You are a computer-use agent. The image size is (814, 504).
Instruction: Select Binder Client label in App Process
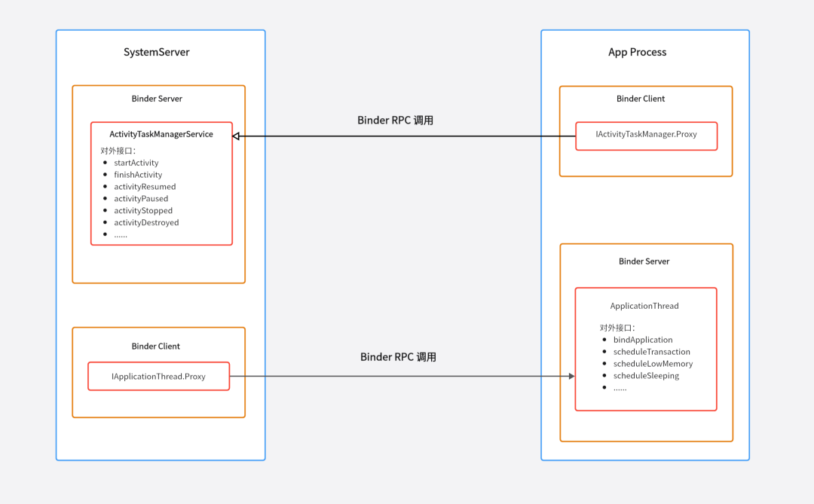pos(641,99)
